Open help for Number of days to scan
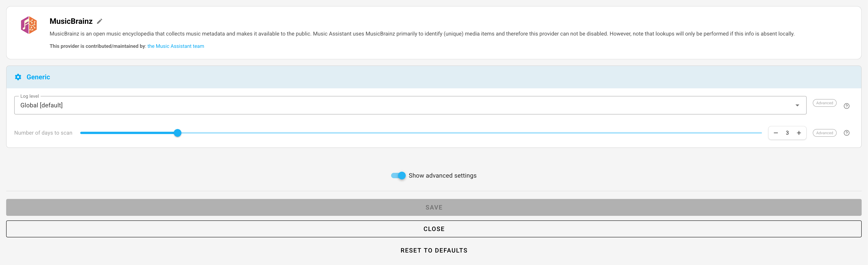The image size is (868, 265). pyautogui.click(x=846, y=133)
